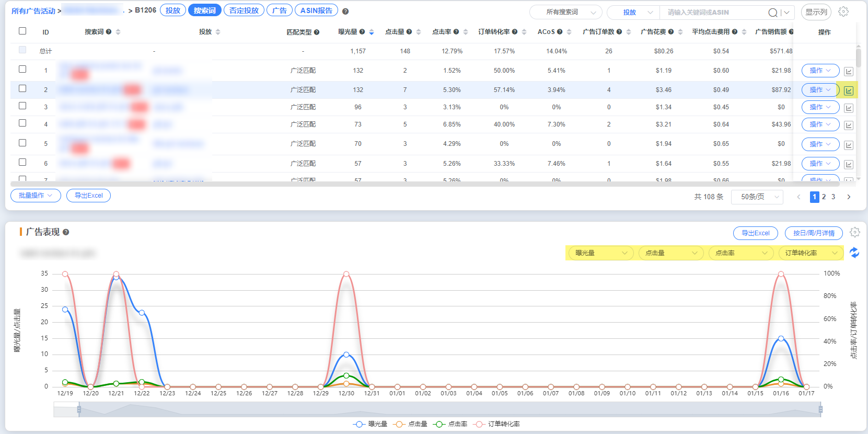Click the table vertical scrollbar

point(859,58)
